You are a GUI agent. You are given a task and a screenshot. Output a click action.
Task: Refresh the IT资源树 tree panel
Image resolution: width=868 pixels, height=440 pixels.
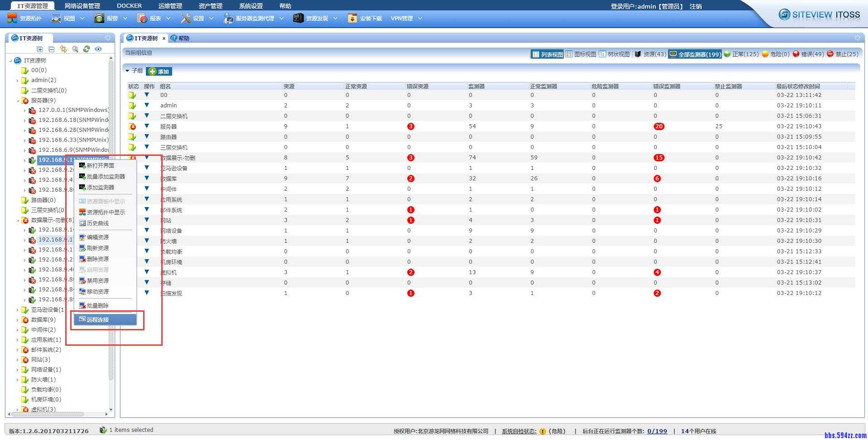point(87,49)
